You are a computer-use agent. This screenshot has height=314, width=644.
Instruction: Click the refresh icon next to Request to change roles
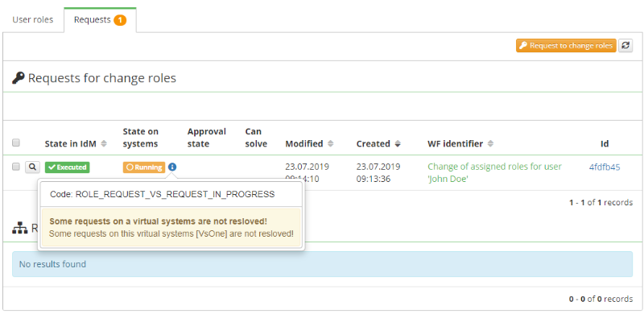coord(625,46)
